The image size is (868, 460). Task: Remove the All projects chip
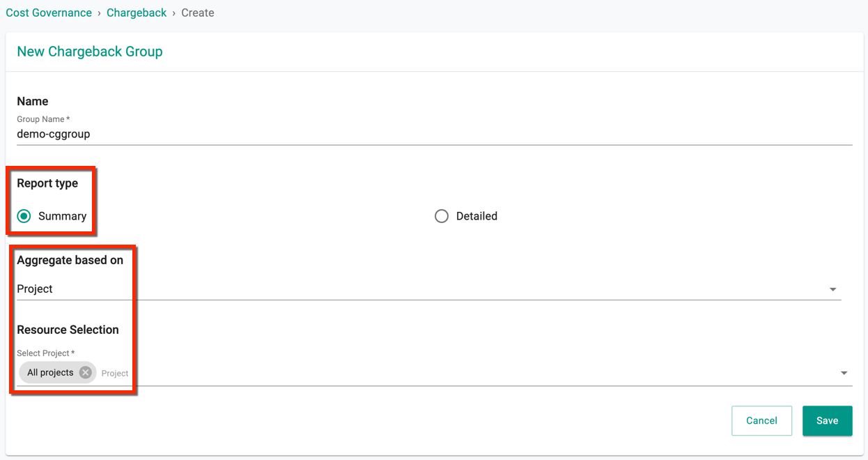pyautogui.click(x=85, y=372)
